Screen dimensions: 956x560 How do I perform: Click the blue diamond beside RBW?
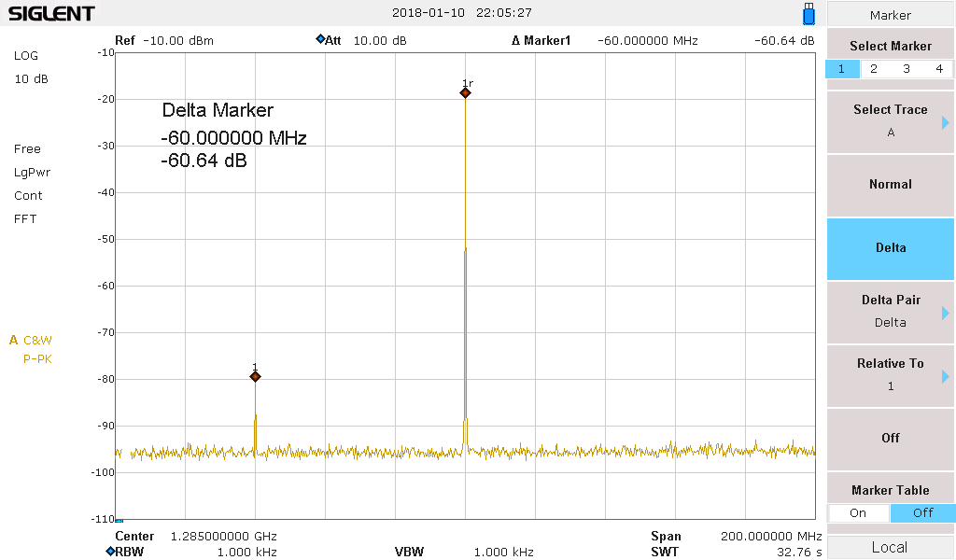(109, 551)
